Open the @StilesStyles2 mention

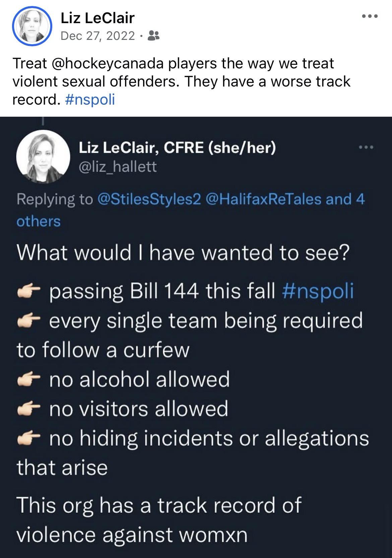pyautogui.click(x=149, y=200)
